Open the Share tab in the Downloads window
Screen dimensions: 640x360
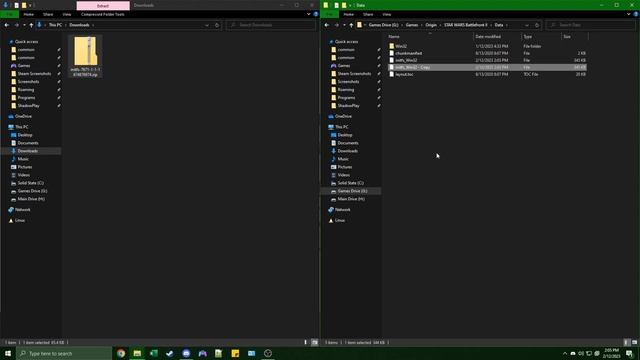click(48, 14)
